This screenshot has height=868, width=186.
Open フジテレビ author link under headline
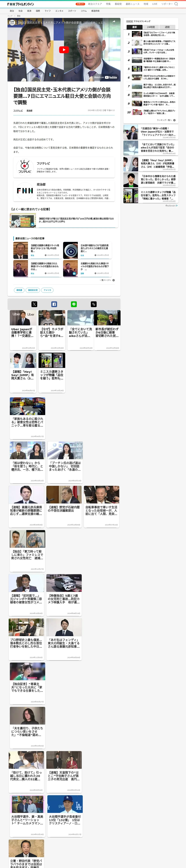click(x=18, y=111)
